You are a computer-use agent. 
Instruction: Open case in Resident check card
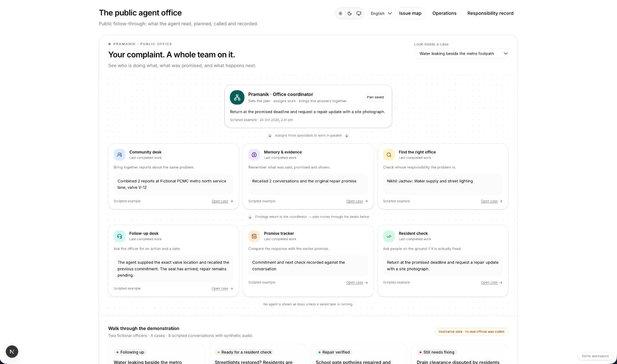click(492, 283)
